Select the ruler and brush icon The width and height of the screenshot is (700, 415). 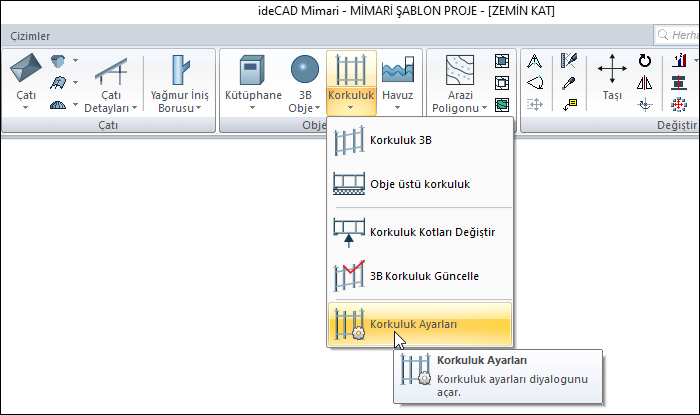click(x=569, y=60)
